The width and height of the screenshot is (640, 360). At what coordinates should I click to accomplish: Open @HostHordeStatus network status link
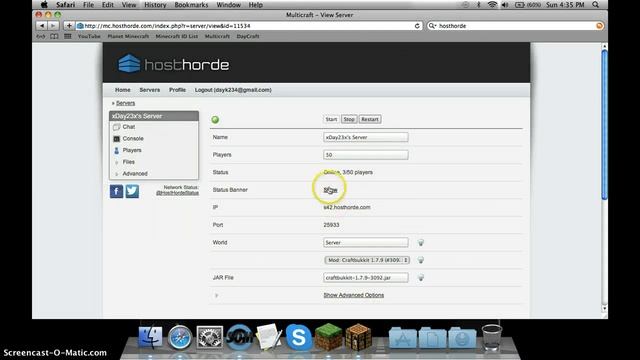[x=177, y=193]
